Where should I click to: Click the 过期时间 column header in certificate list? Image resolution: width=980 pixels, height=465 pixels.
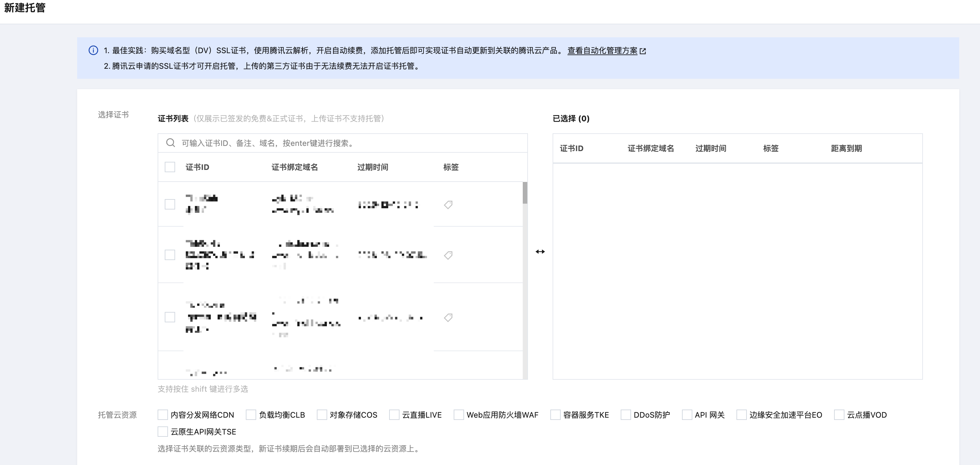(x=373, y=167)
